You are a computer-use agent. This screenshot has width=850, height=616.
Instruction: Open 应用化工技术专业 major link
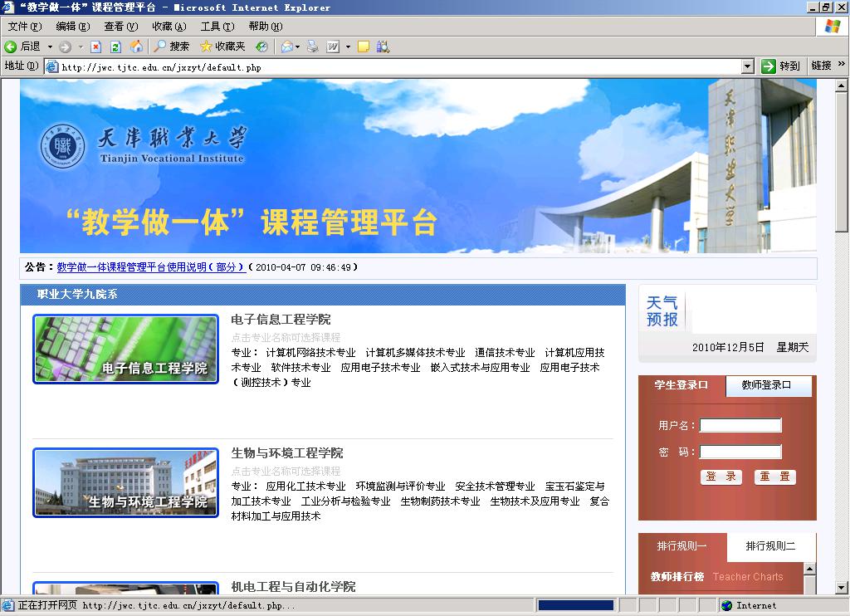click(x=305, y=486)
